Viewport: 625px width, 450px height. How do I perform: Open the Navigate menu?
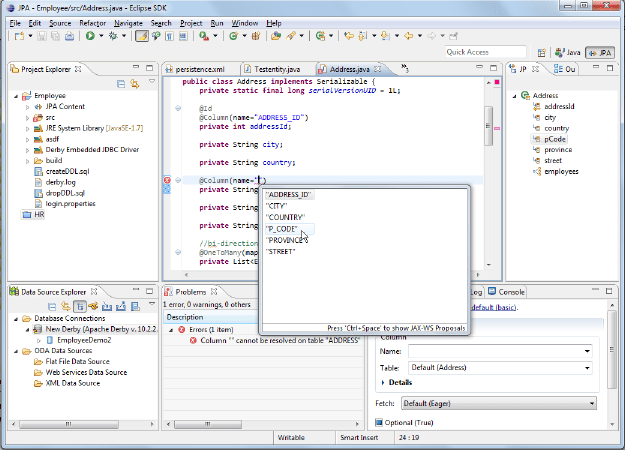coord(128,24)
